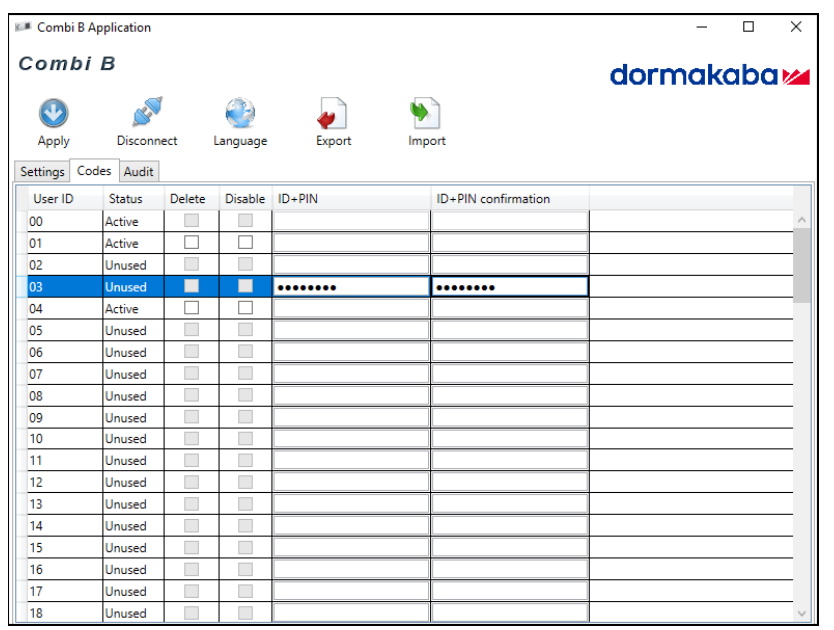This screenshot has height=630, width=834.
Task: Open the Language globe icon
Action: 240,112
